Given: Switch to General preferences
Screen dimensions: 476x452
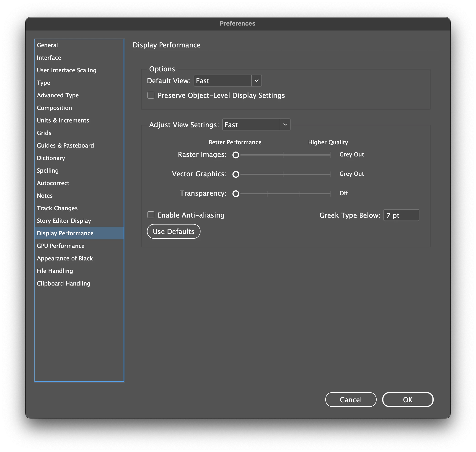Looking at the screenshot, I should pos(47,45).
